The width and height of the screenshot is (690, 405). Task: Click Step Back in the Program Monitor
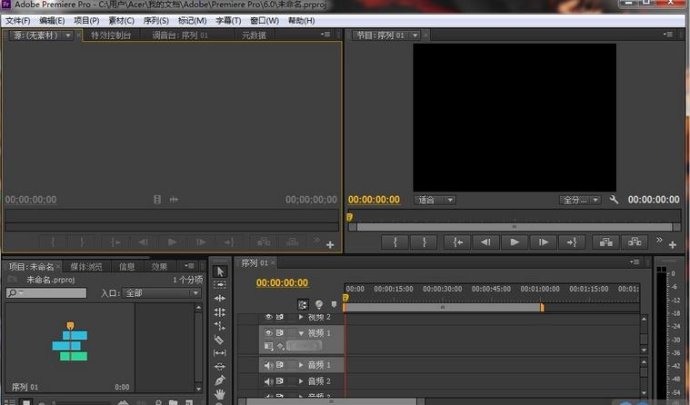click(x=485, y=242)
